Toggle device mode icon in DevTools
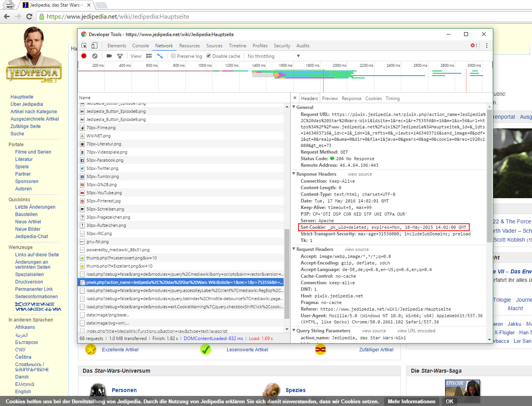The height and width of the screenshot is (406, 532). 94,45
